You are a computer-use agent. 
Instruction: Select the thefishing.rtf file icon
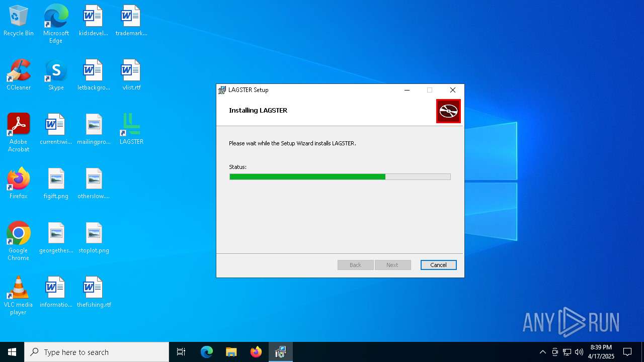(93, 293)
